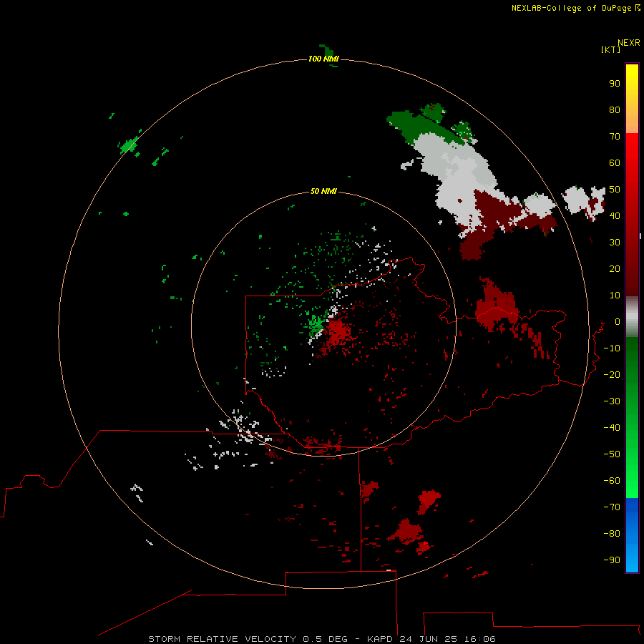The image size is (644, 644).
Task: Click the NEXR label at the top right
Action: [x=628, y=43]
